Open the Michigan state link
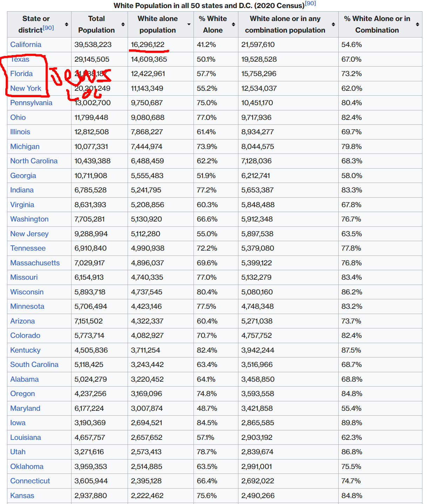This screenshot has width=427, height=504. coord(25,147)
